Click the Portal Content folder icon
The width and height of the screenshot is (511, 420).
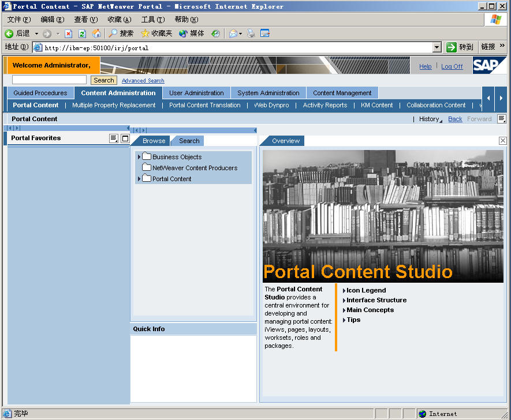pos(147,178)
